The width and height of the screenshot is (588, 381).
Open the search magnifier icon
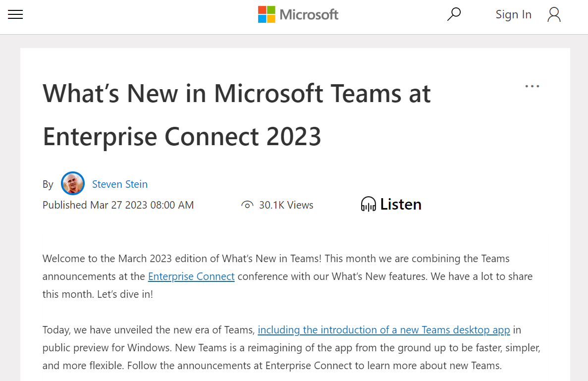[454, 14]
